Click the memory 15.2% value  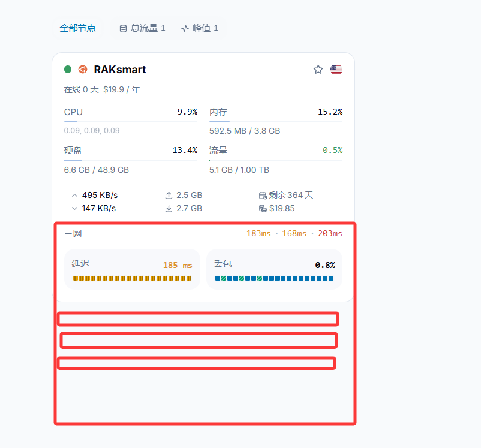[x=330, y=112]
